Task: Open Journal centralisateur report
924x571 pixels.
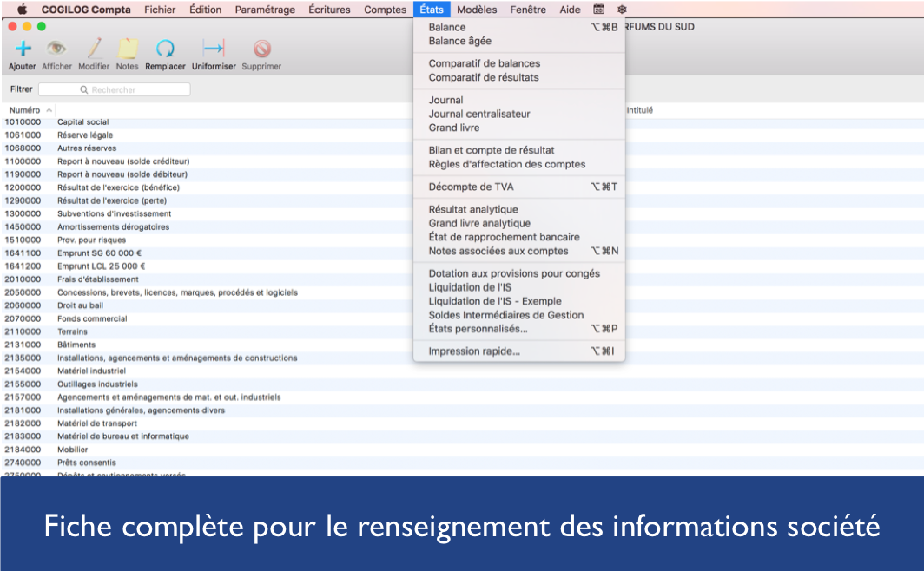Action: (519, 114)
